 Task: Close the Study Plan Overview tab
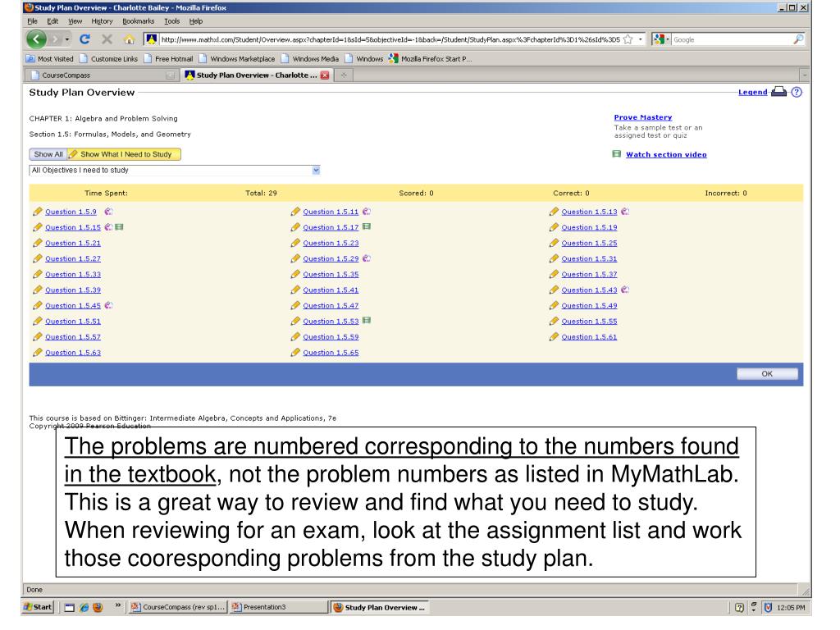(325, 75)
